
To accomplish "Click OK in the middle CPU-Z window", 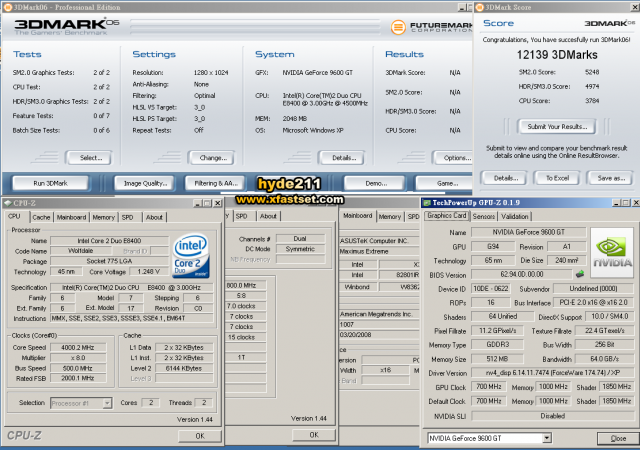I will pyautogui.click(x=314, y=435).
